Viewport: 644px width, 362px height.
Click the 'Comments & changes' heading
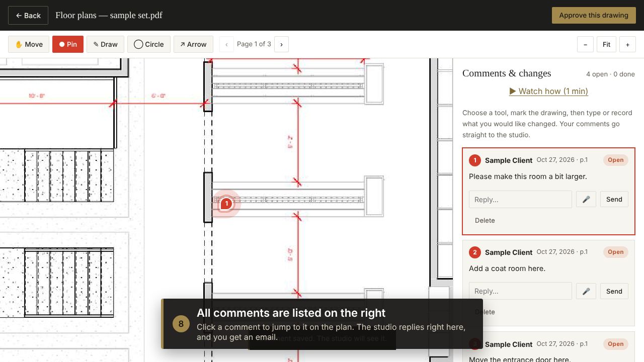click(x=507, y=73)
